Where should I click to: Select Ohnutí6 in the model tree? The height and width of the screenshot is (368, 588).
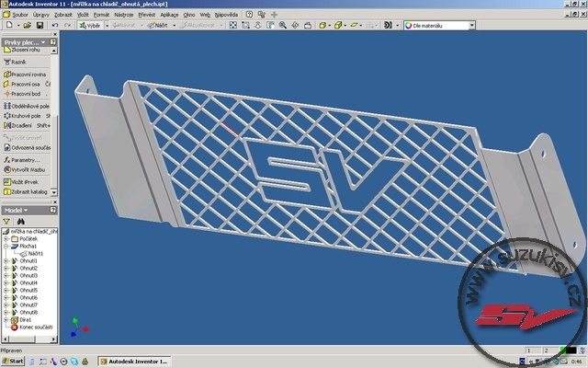pyautogui.click(x=28, y=298)
